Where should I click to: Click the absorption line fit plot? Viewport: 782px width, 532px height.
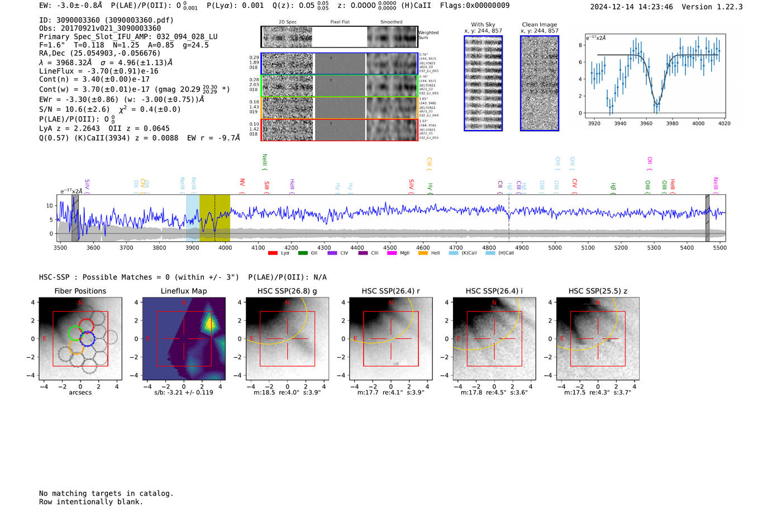pos(655,75)
